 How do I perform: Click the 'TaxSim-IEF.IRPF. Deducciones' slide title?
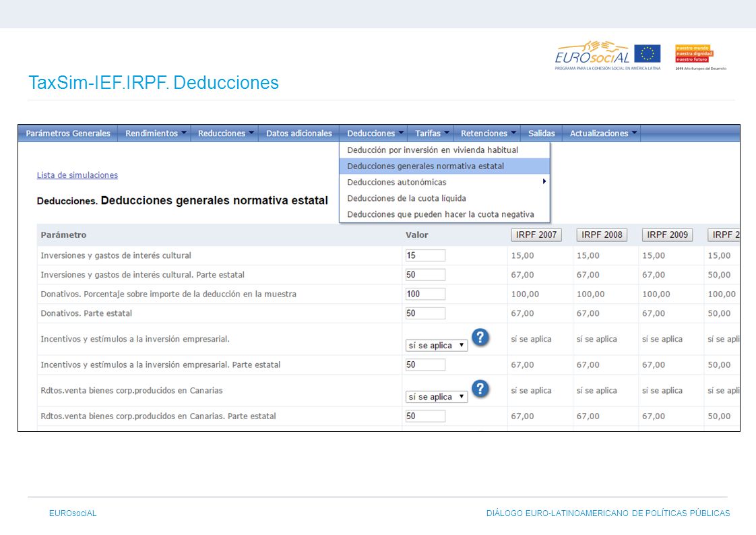(x=154, y=82)
